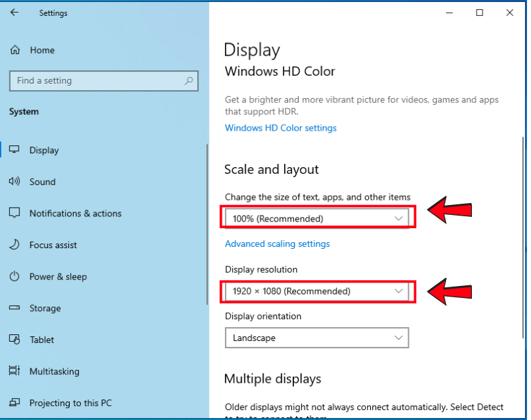Click the Find a setting search box
The width and height of the screenshot is (531, 420).
point(96,81)
